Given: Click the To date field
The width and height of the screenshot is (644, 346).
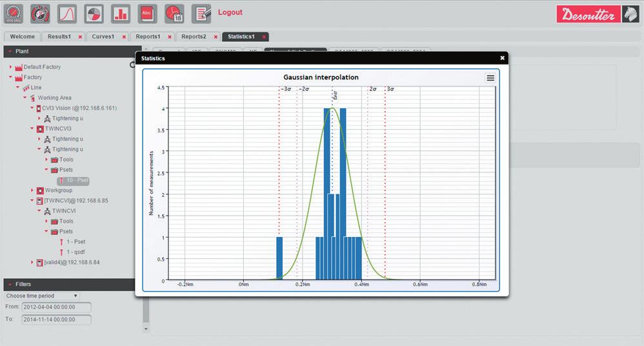Looking at the screenshot, I should point(56,320).
